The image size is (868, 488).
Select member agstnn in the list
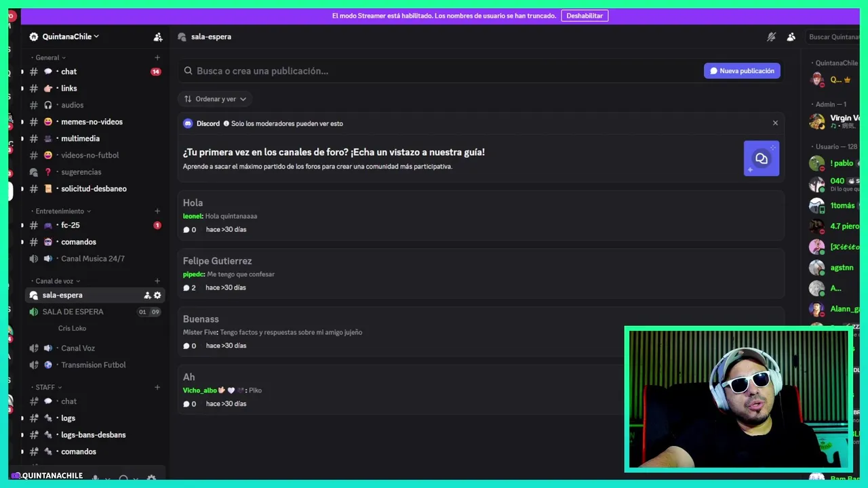(x=835, y=268)
